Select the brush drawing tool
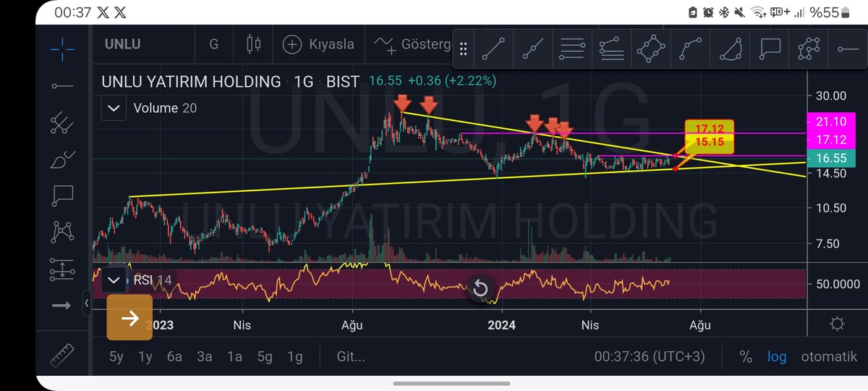The width and height of the screenshot is (868, 391). point(62,159)
